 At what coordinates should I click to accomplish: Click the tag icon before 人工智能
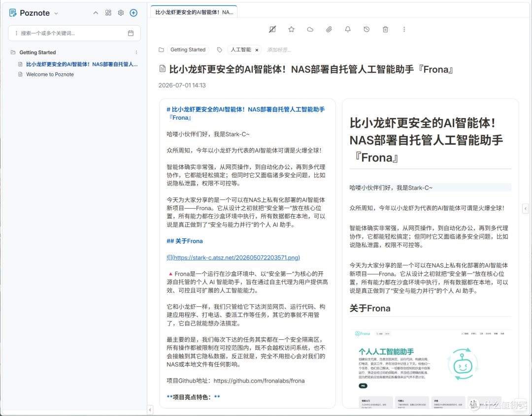click(220, 50)
